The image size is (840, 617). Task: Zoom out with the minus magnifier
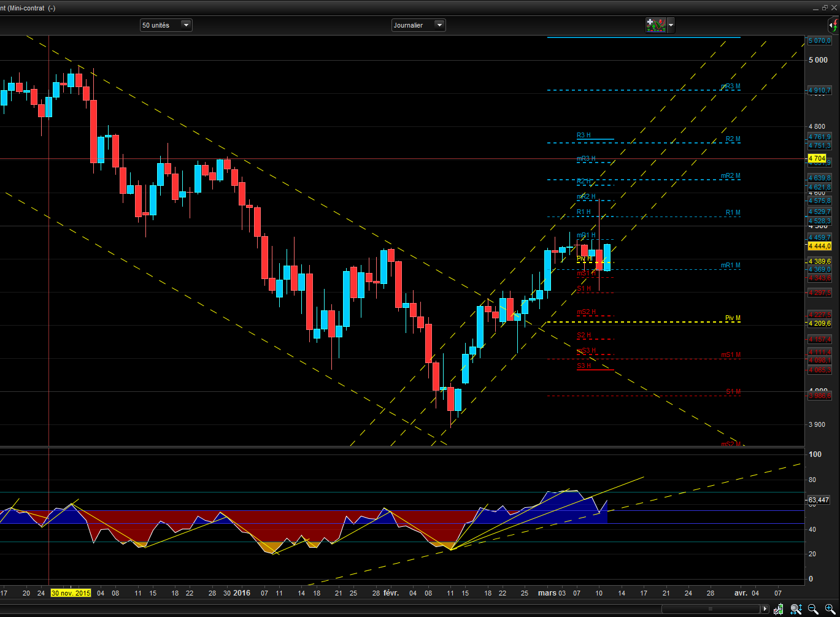coord(813,609)
